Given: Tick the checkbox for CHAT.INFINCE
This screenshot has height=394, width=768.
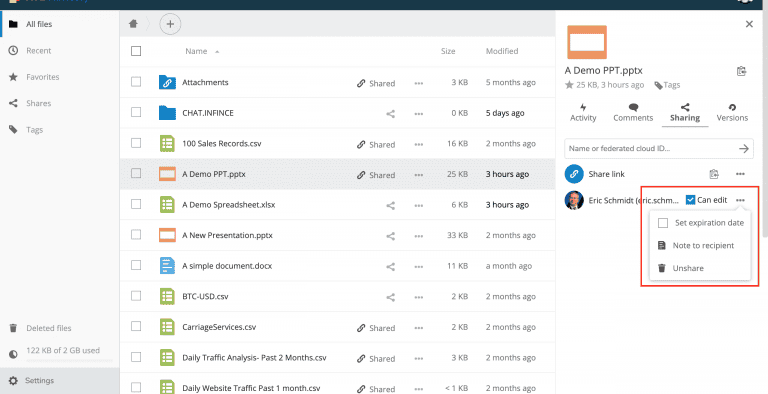Looking at the screenshot, I should point(136,112).
